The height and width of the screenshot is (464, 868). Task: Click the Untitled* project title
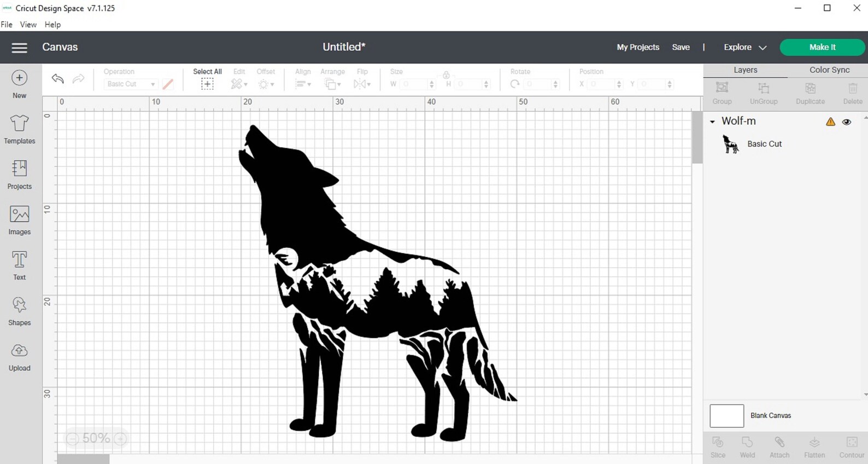344,47
